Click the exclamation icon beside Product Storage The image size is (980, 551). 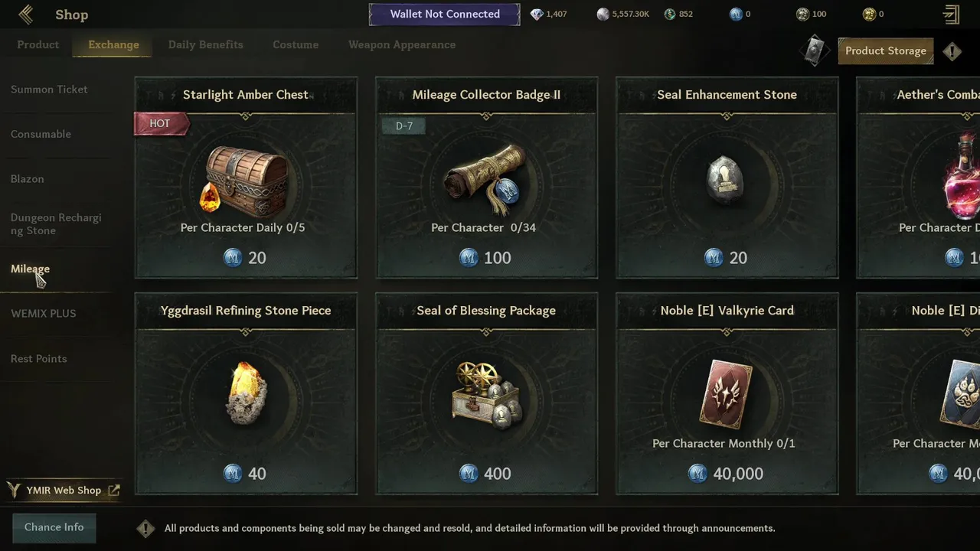coord(952,51)
